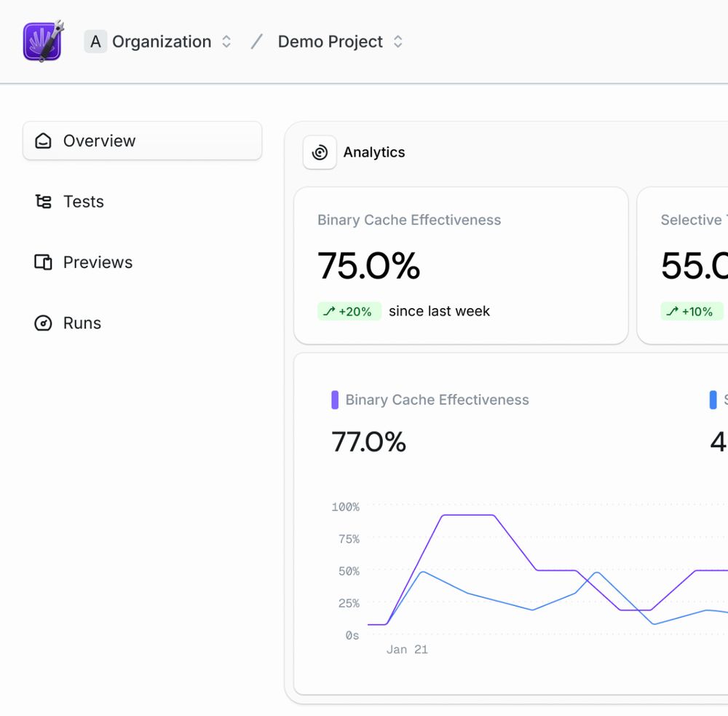Click the Organization avatar letter A

click(95, 42)
